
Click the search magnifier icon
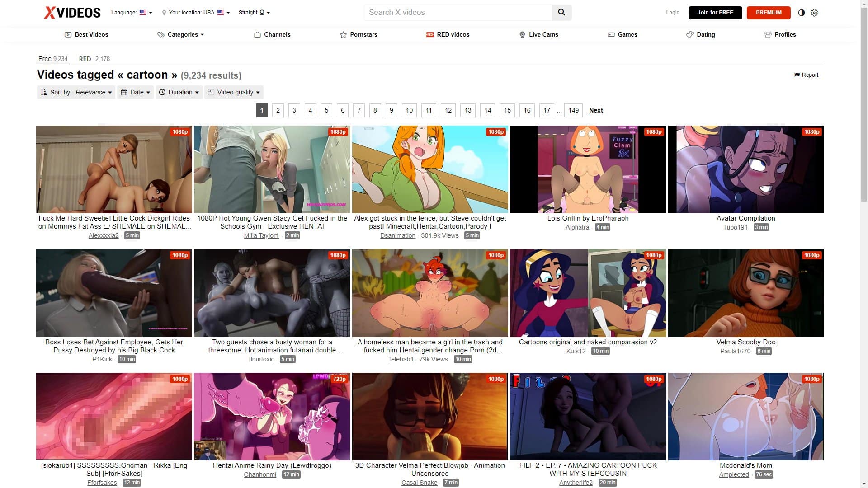click(561, 12)
